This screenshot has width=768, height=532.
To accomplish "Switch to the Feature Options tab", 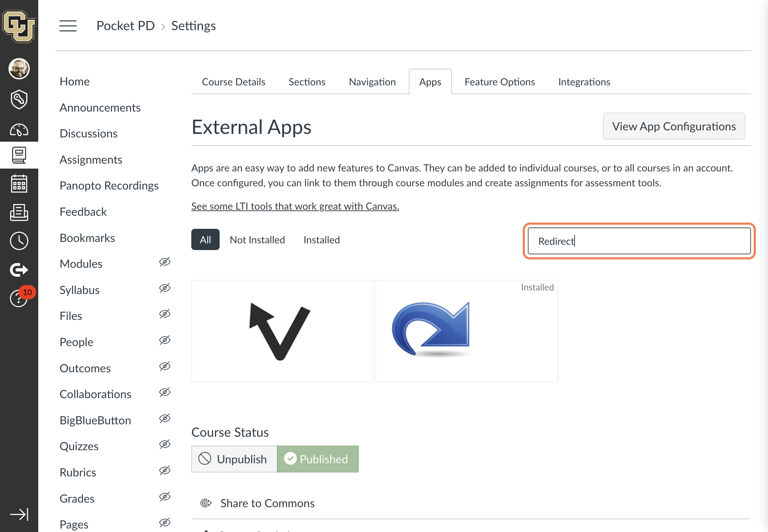I will pos(499,82).
